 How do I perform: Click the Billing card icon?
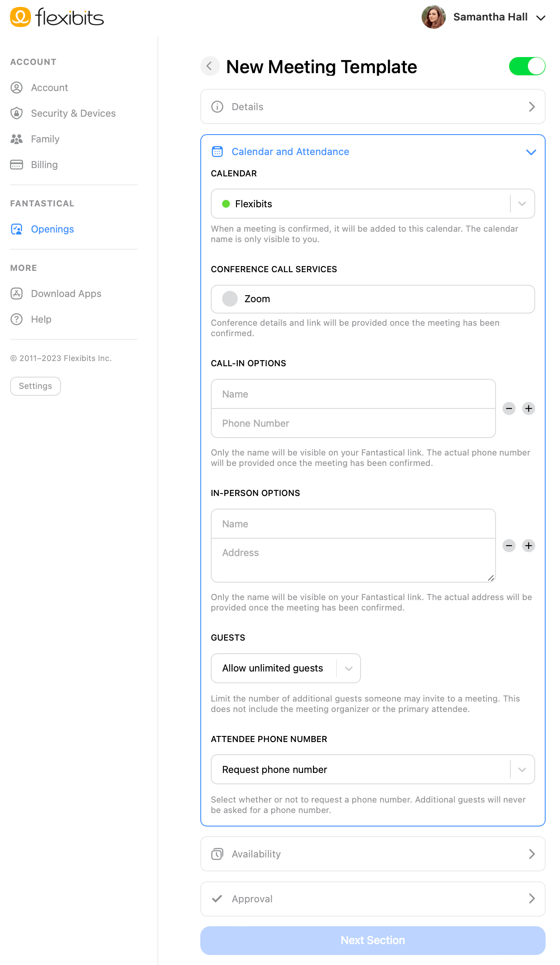pyautogui.click(x=17, y=165)
